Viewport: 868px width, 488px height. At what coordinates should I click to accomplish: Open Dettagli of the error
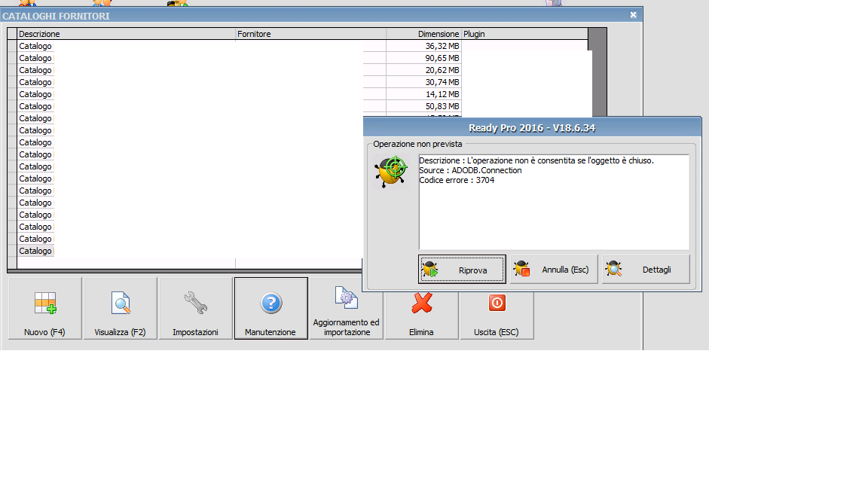[x=646, y=270]
